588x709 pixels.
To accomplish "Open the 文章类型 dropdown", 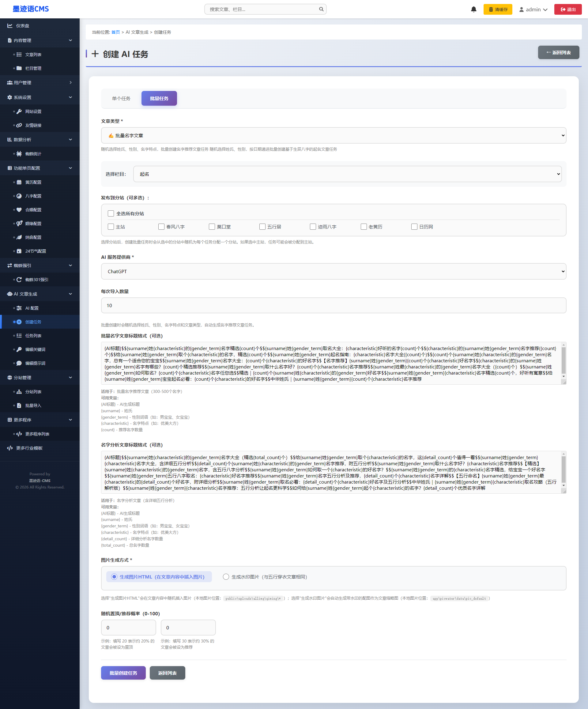I will (x=333, y=135).
